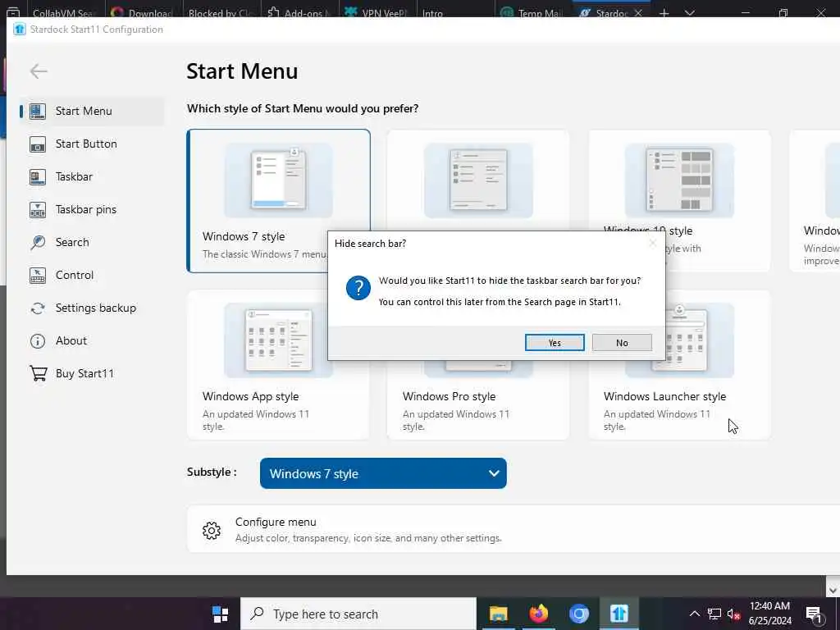This screenshot has height=630, width=840.
Task: Click Yes to hide search bar
Action: (555, 343)
